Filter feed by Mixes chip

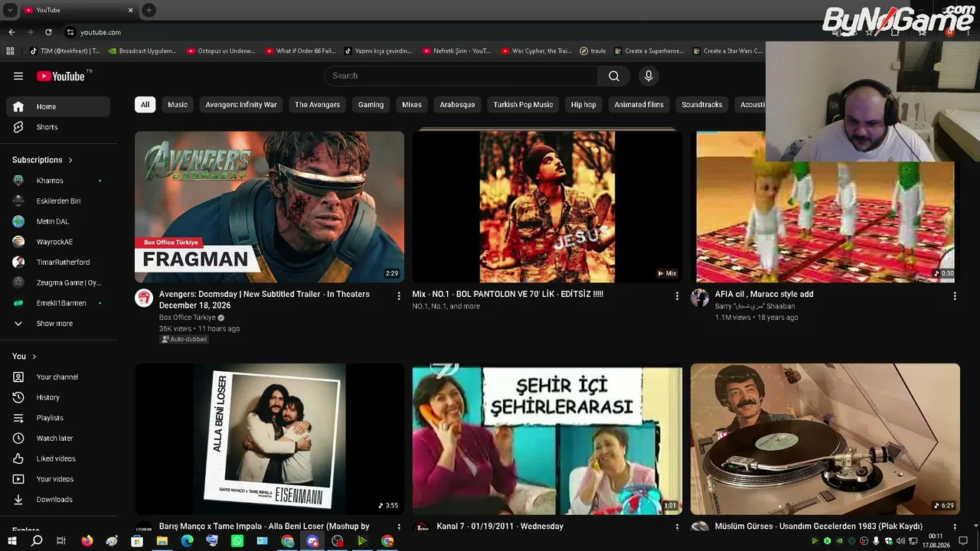click(412, 105)
